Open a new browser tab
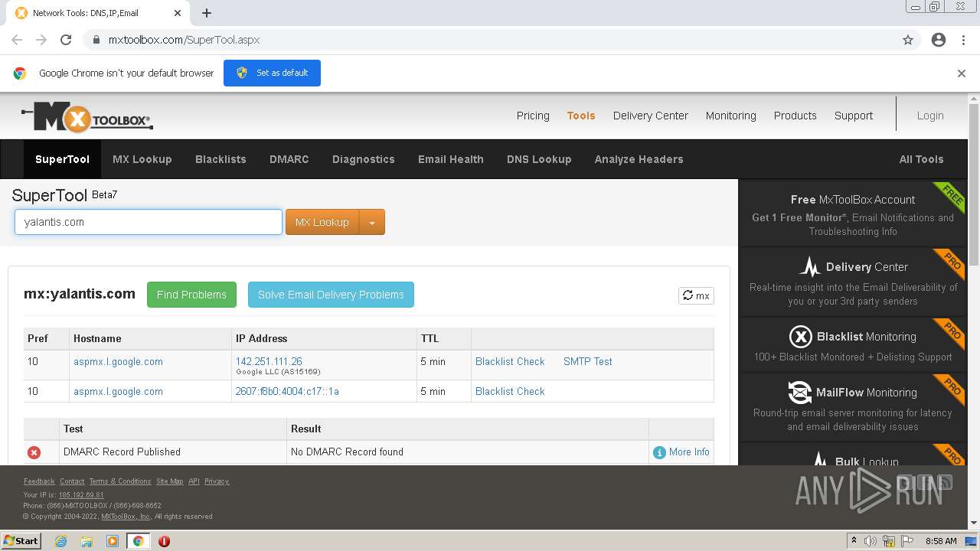 point(207,13)
